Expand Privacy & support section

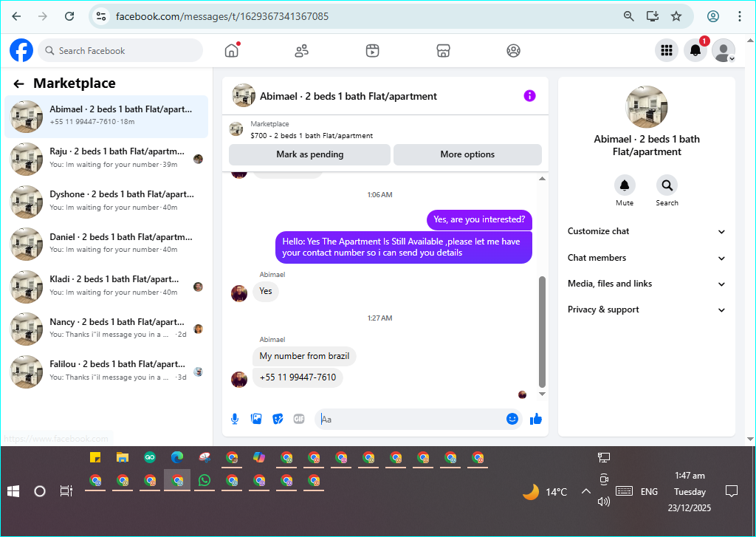click(x=646, y=309)
